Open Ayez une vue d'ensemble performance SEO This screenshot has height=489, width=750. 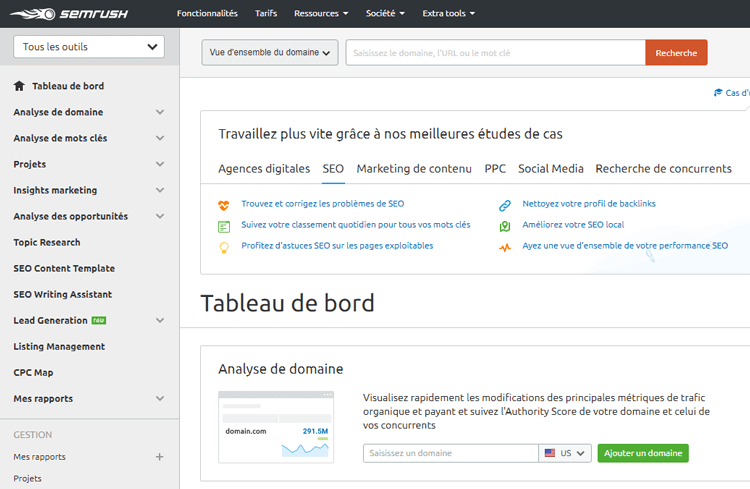tap(625, 246)
